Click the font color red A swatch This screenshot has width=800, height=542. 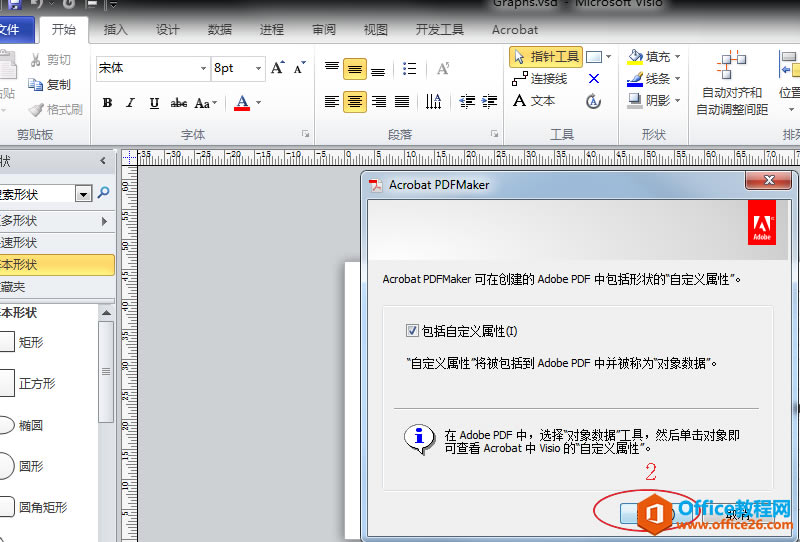(241, 103)
